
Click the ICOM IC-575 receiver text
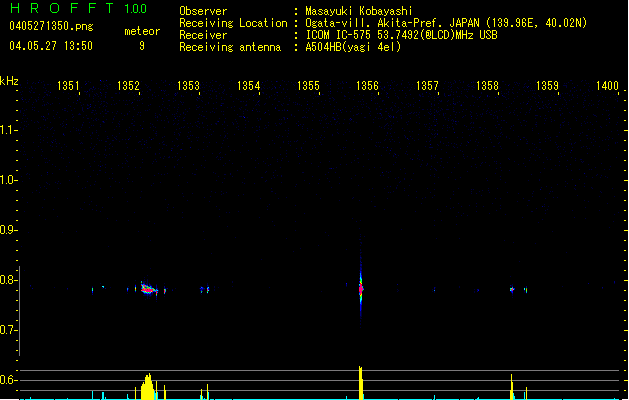tap(401, 35)
